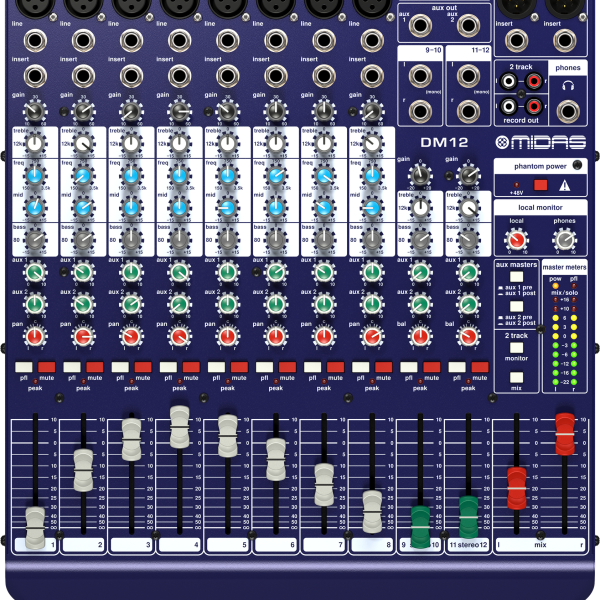Click the 'aux masters' heading

[x=516, y=264]
